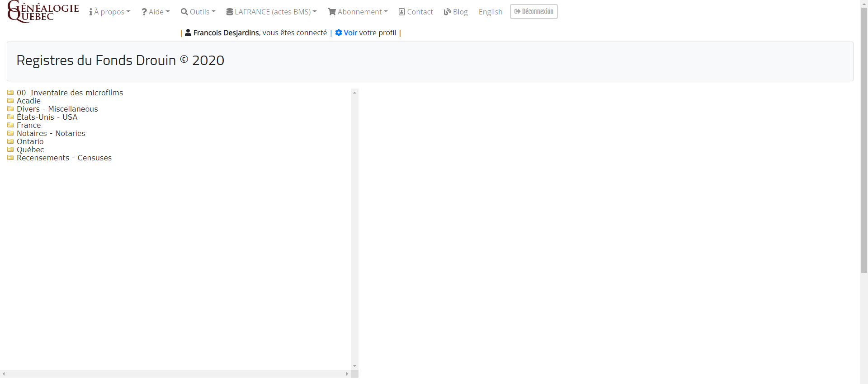
Task: Click the tree panel scroll-down arrow
Action: [x=354, y=366]
